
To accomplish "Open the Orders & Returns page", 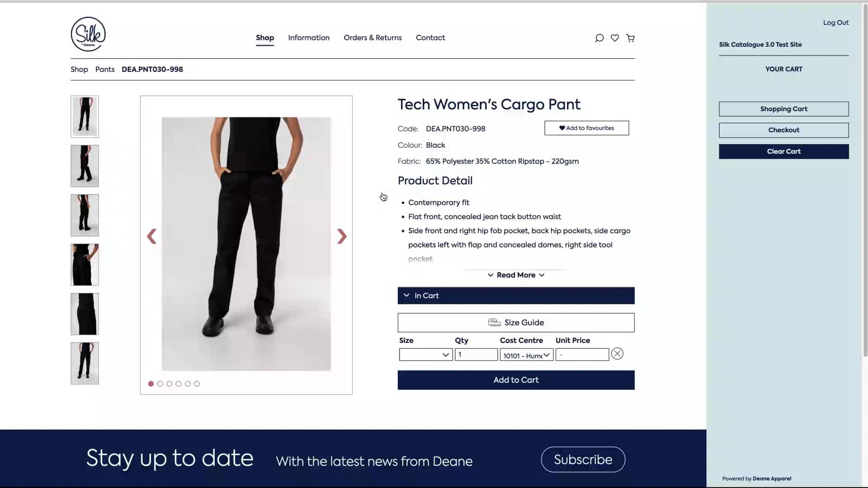I will coord(372,38).
